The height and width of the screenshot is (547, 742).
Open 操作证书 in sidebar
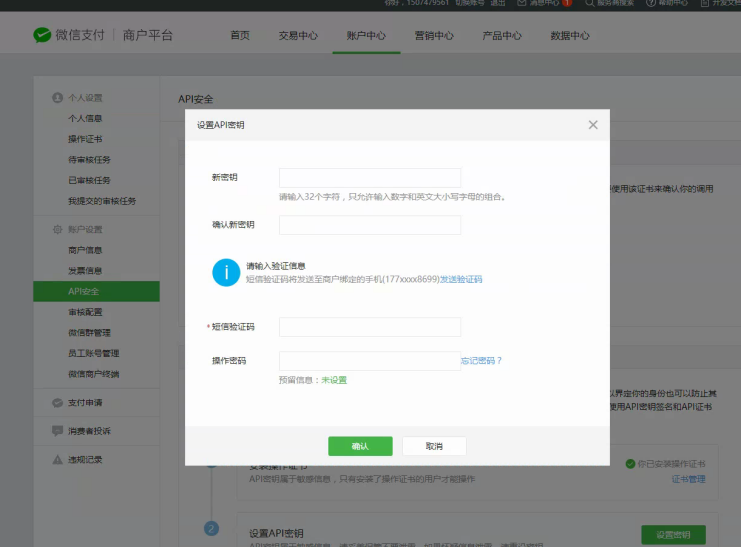point(85,139)
